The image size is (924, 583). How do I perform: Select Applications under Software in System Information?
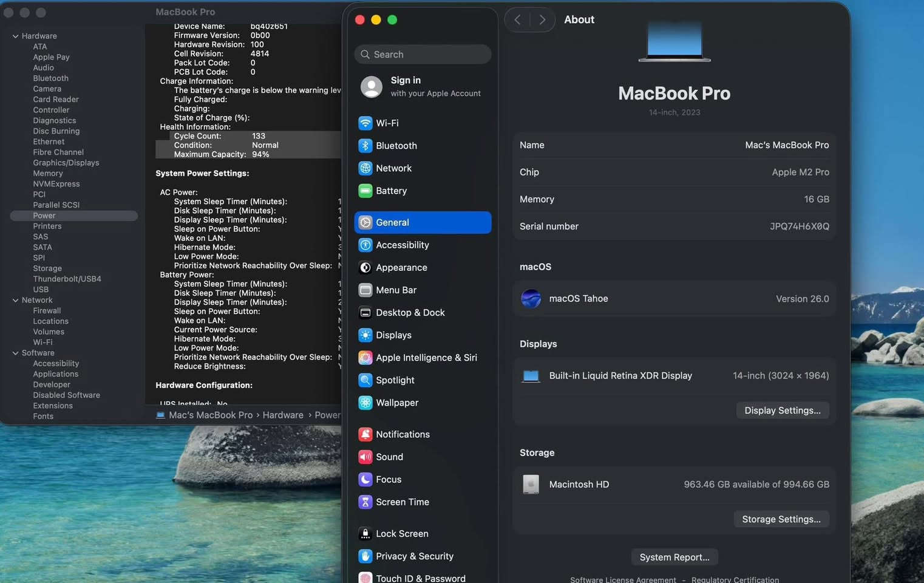55,374
